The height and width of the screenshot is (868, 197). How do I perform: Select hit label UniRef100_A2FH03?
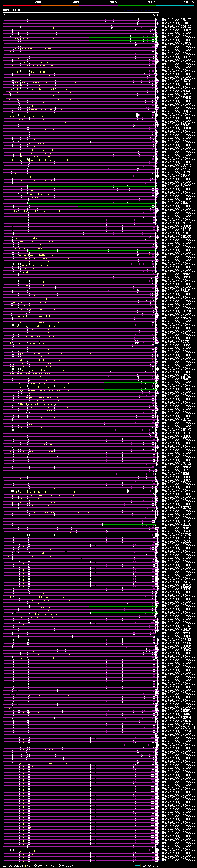click(177, 274)
